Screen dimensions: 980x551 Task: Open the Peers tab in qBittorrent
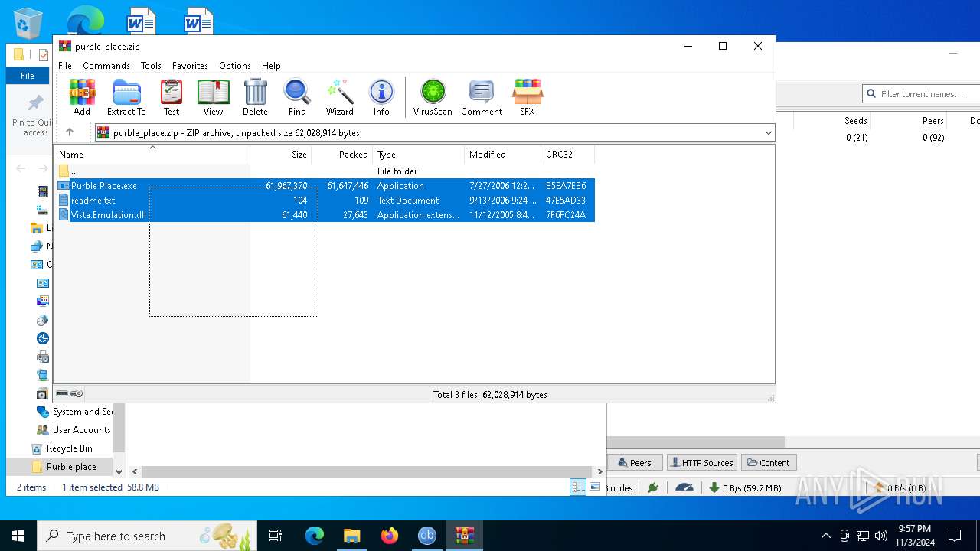pyautogui.click(x=634, y=463)
